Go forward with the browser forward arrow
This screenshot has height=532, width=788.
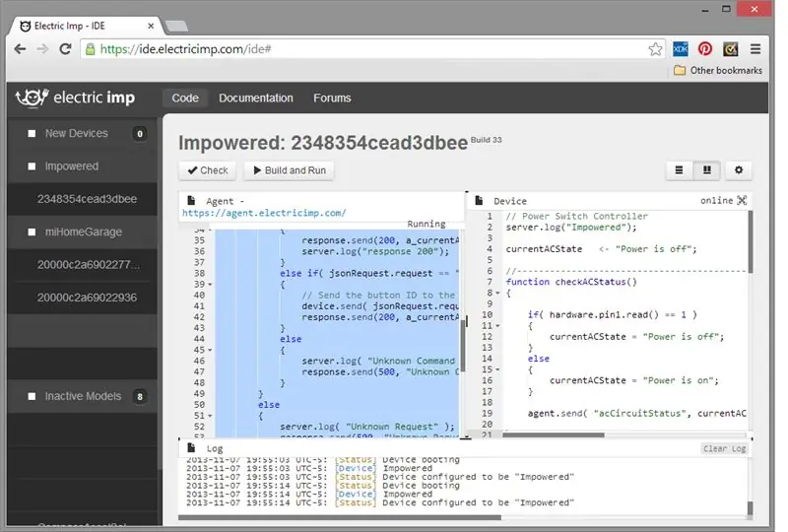coord(42,49)
